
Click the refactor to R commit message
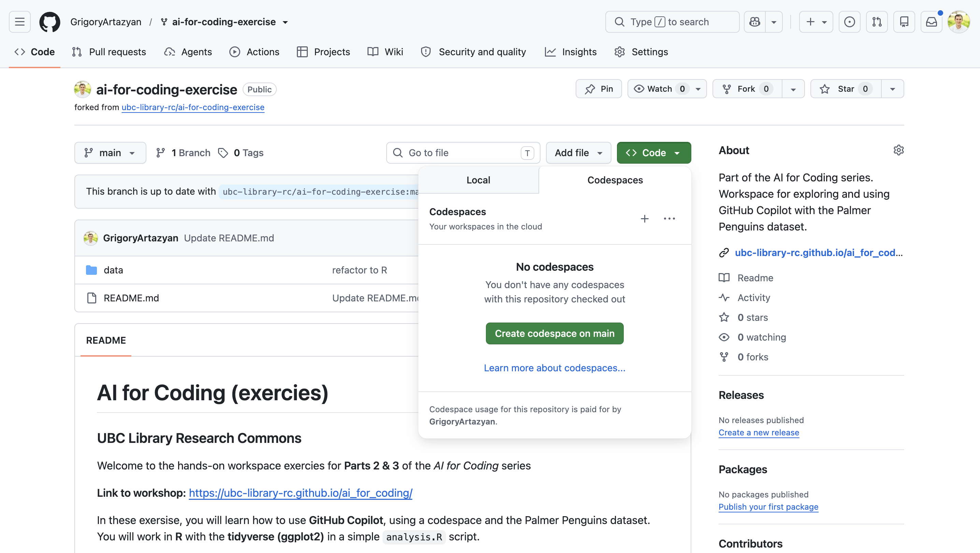[360, 270]
